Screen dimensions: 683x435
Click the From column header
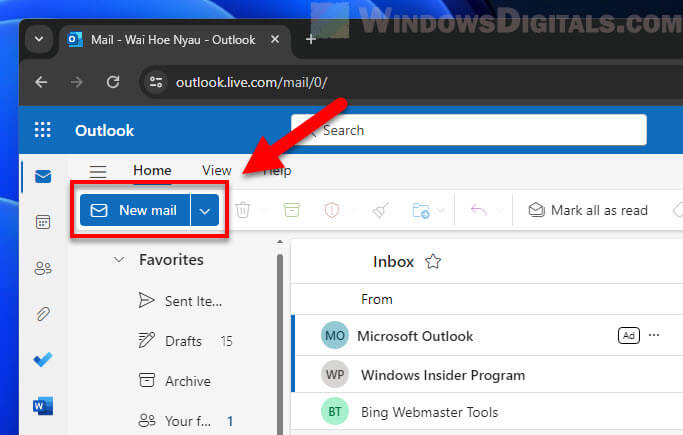377,300
